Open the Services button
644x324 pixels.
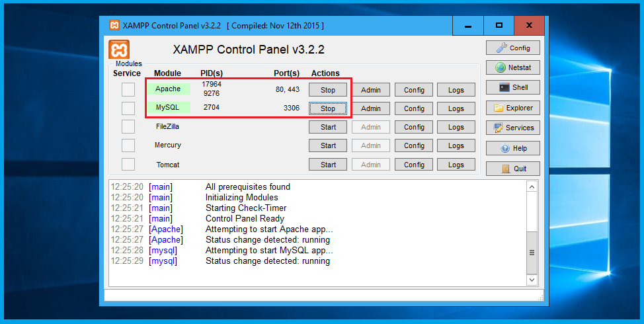click(x=513, y=128)
